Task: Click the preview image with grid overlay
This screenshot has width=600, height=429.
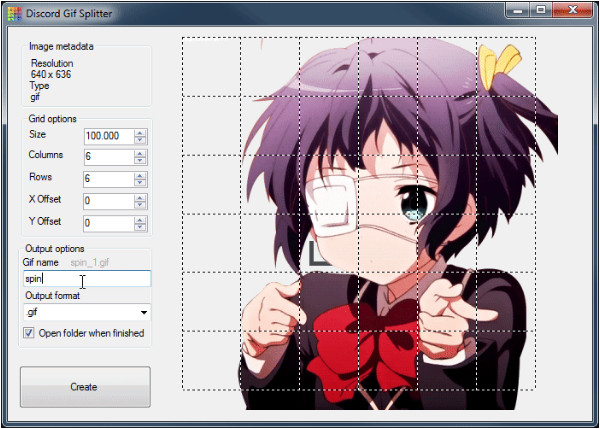Action: point(369,223)
